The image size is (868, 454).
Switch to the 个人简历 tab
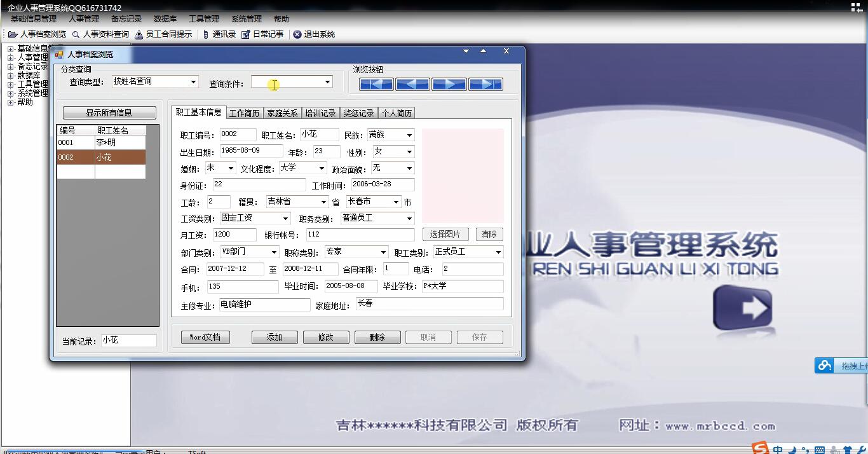tap(397, 114)
